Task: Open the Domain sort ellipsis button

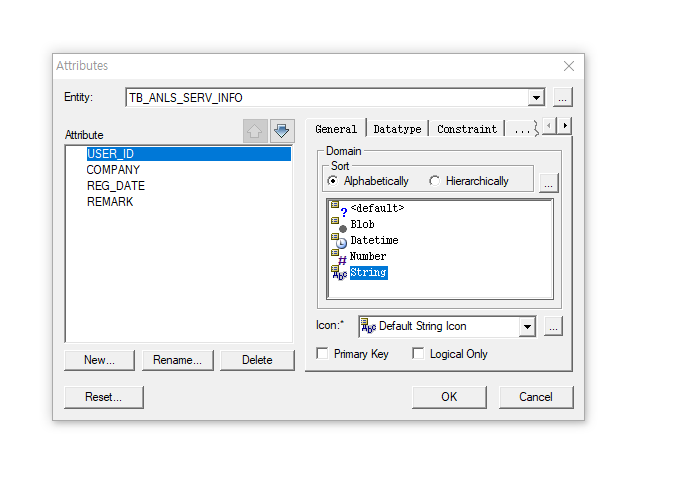Action: click(549, 183)
